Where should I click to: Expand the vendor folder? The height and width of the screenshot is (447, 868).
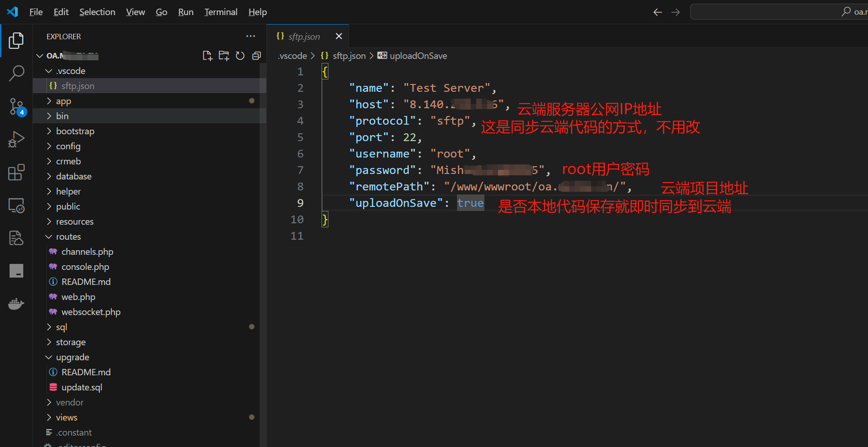coord(150,402)
